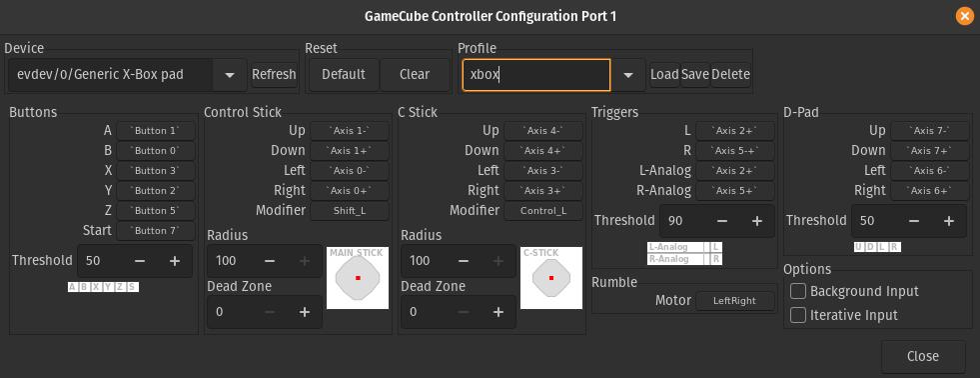The image size is (980, 378).
Task: Decrease the Buttons threshold value
Action: 140,261
